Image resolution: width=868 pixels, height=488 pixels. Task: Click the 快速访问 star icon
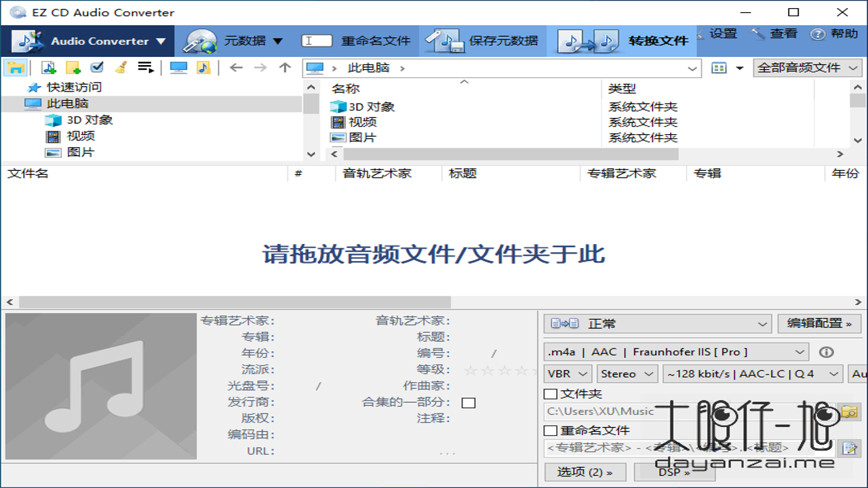pos(34,87)
